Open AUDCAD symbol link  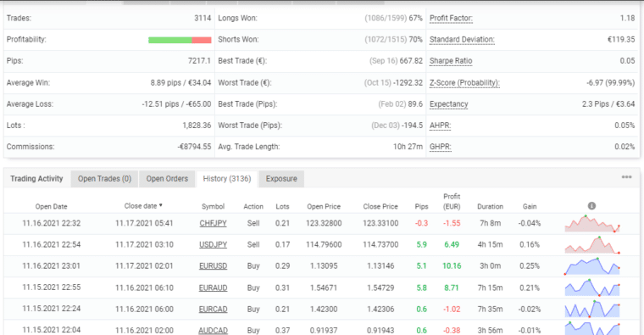point(214,331)
